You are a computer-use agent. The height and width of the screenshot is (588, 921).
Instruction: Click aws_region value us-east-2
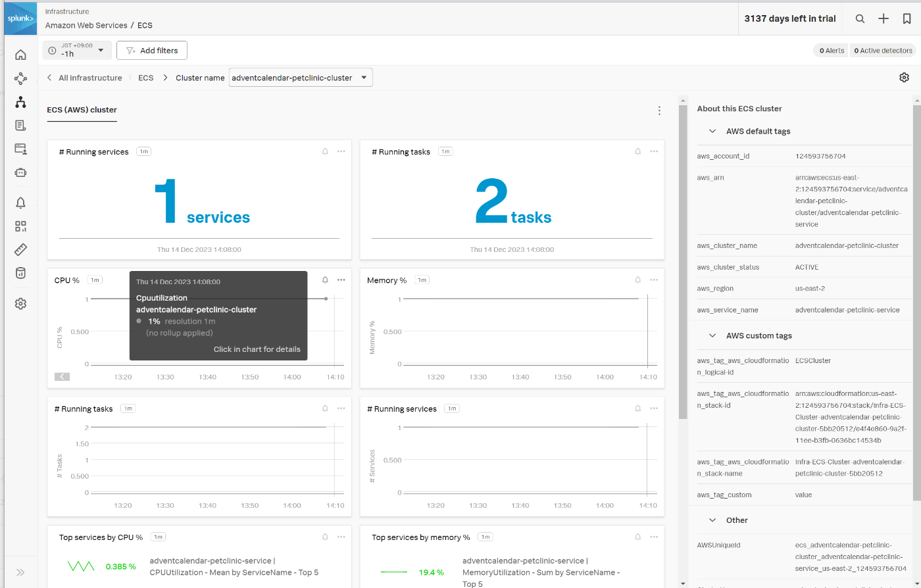810,288
